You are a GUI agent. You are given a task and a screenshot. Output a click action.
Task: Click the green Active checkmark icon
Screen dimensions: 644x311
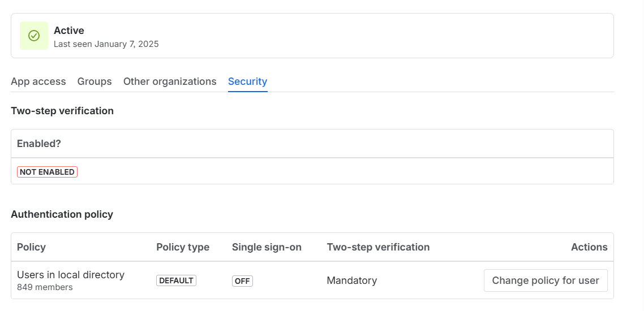click(34, 36)
